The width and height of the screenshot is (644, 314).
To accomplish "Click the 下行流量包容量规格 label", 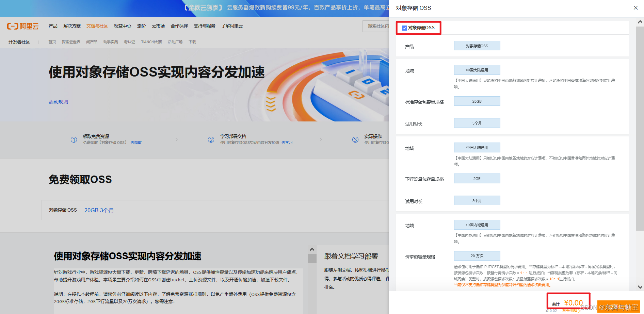I will click(424, 179).
